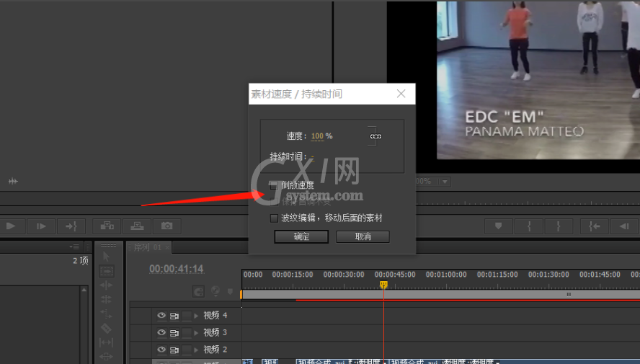This screenshot has width=640, height=364.
Task: Expand the 视频 3 track
Action: point(196,332)
